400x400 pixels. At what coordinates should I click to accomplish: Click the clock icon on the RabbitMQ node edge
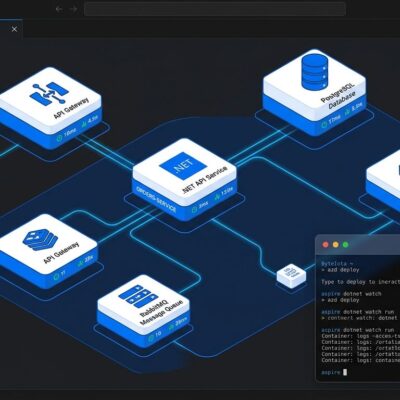tap(151, 338)
